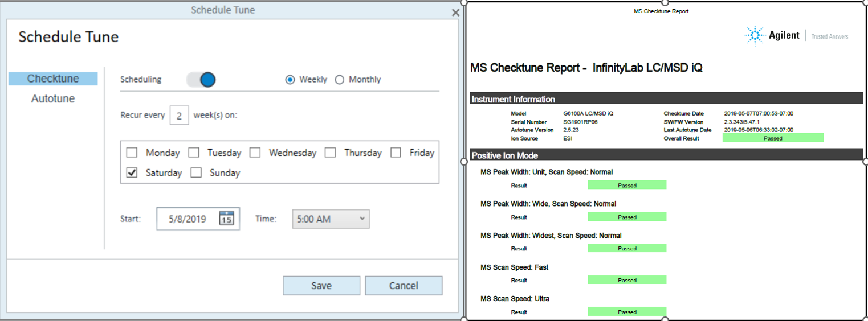Image resolution: width=868 pixels, height=321 pixels.
Task: Check the Friday checkbox
Action: pos(396,153)
